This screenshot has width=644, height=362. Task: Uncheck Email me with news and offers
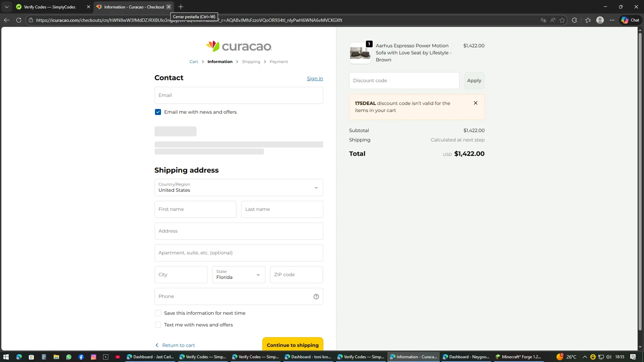[x=158, y=112]
